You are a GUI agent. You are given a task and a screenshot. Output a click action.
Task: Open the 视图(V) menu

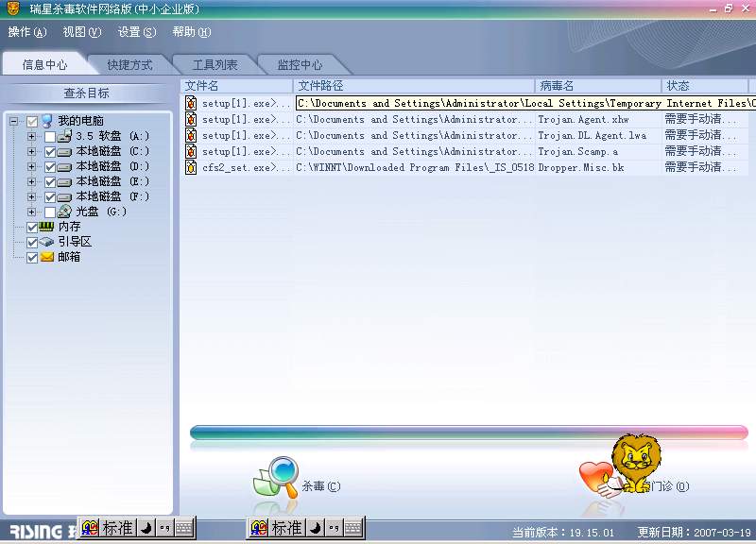point(82,32)
